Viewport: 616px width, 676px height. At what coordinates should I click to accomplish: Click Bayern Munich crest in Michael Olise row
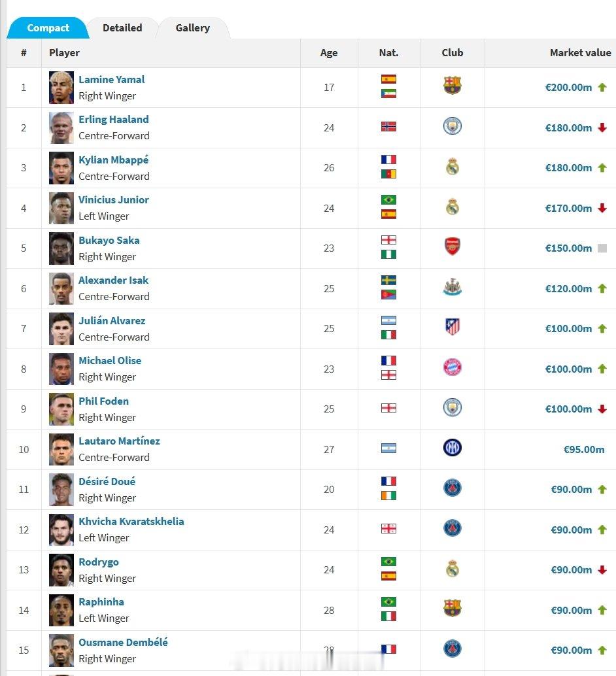pyautogui.click(x=452, y=367)
